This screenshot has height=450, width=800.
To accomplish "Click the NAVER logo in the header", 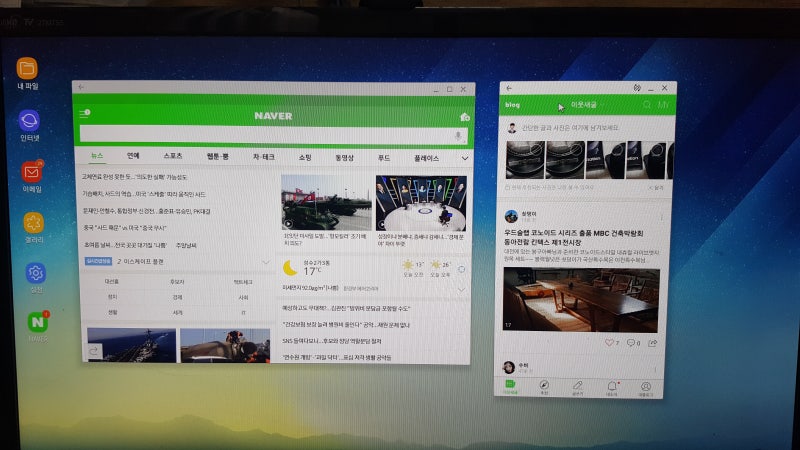I will 273,116.
